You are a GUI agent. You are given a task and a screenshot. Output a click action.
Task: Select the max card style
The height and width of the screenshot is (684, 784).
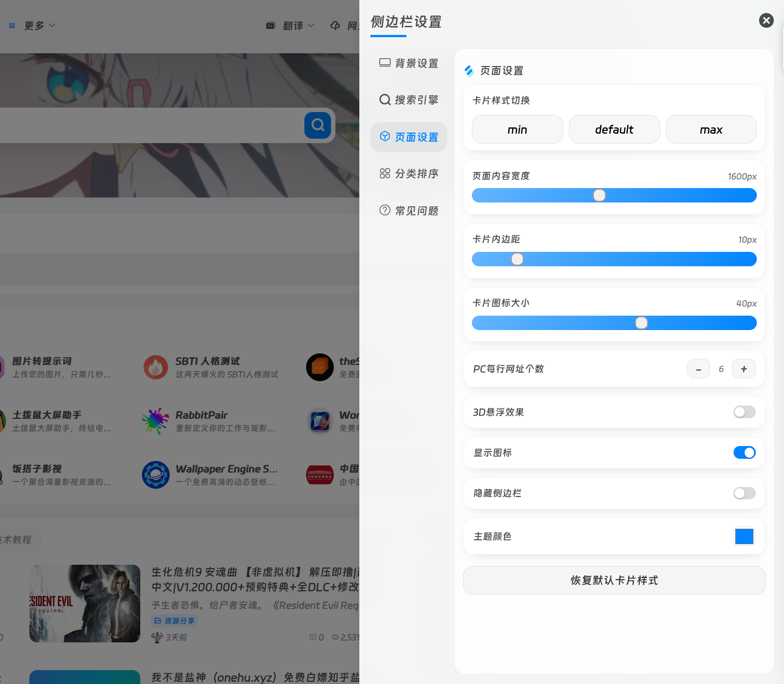click(x=711, y=129)
